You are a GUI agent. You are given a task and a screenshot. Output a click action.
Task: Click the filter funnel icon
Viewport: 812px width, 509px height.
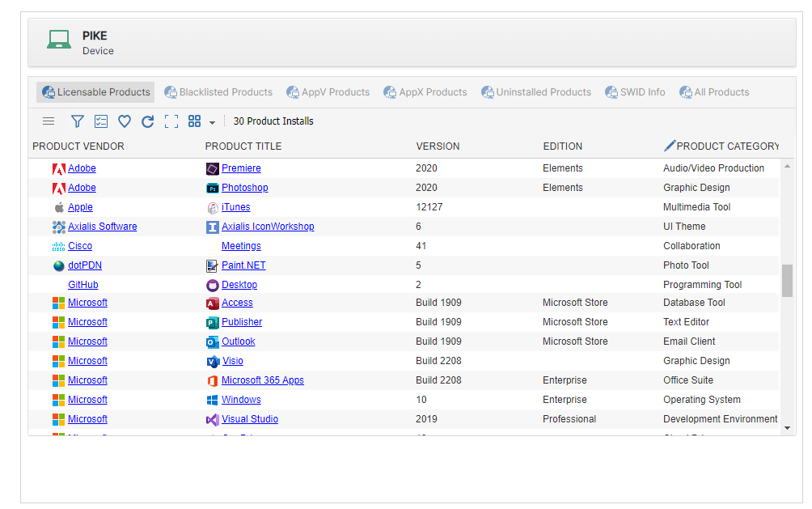(x=77, y=121)
